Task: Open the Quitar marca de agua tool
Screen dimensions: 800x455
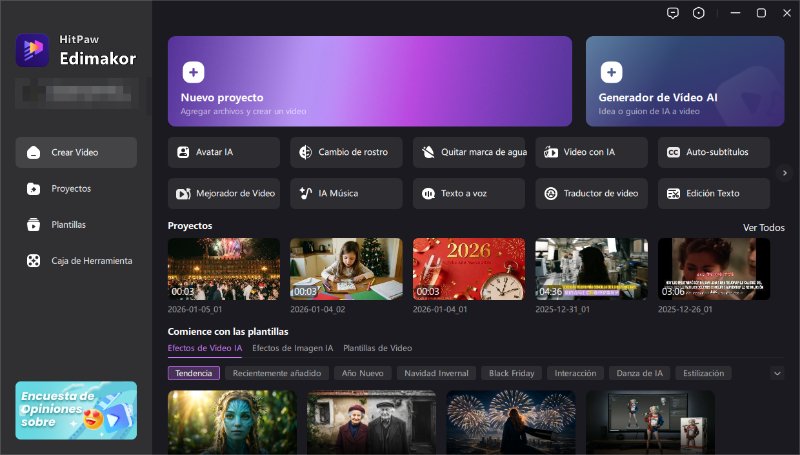Action: [468, 152]
